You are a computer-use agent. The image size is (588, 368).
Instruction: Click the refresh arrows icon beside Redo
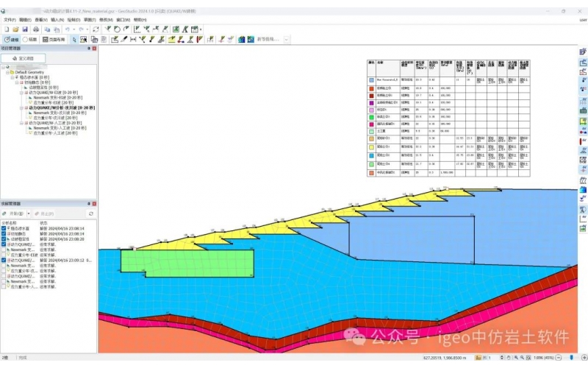96,29
